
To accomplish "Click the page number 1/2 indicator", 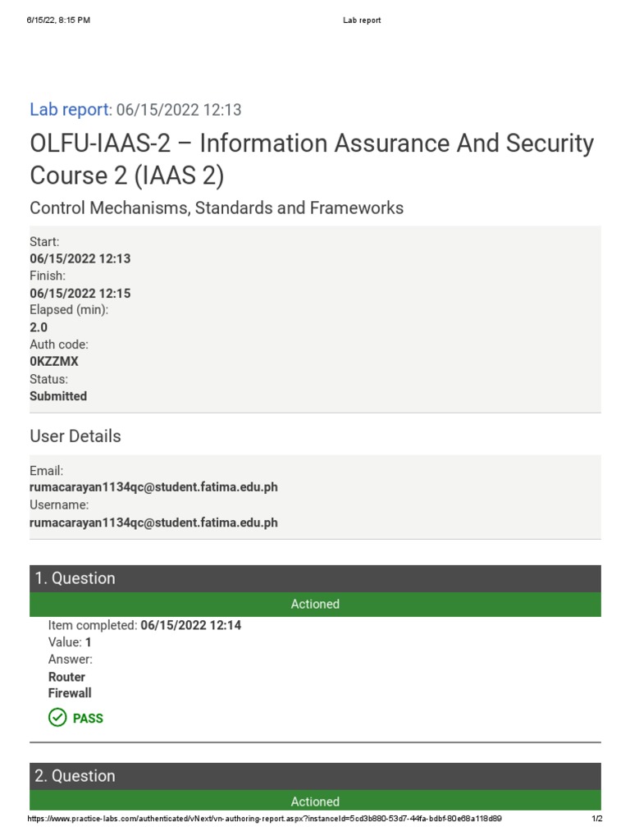I will click(x=597, y=819).
